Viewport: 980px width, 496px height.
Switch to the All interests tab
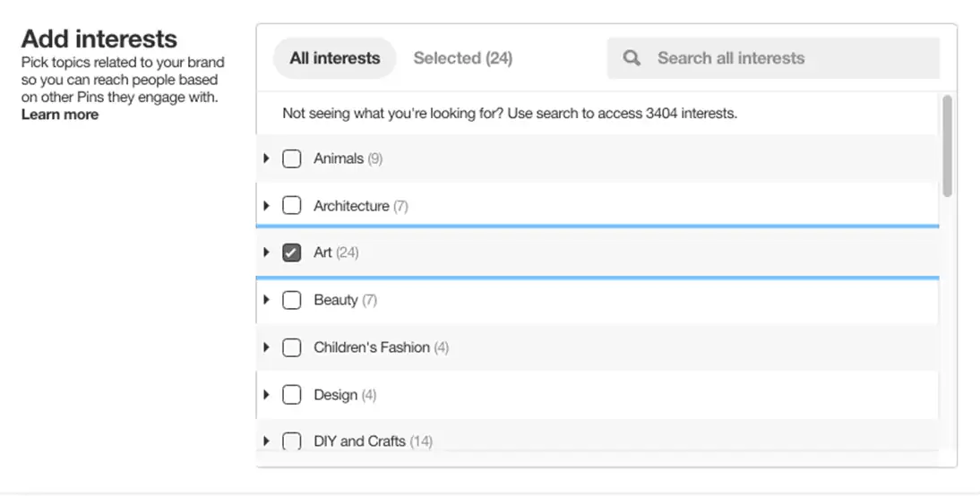[x=334, y=58]
